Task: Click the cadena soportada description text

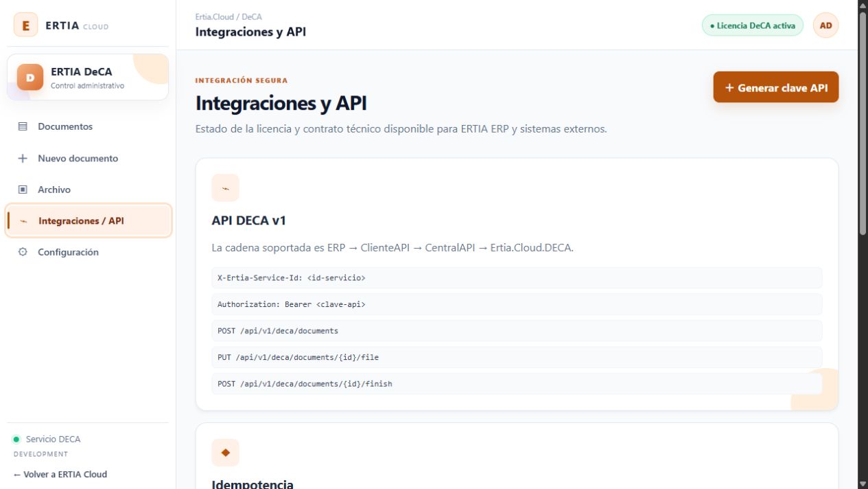Action: (392, 248)
